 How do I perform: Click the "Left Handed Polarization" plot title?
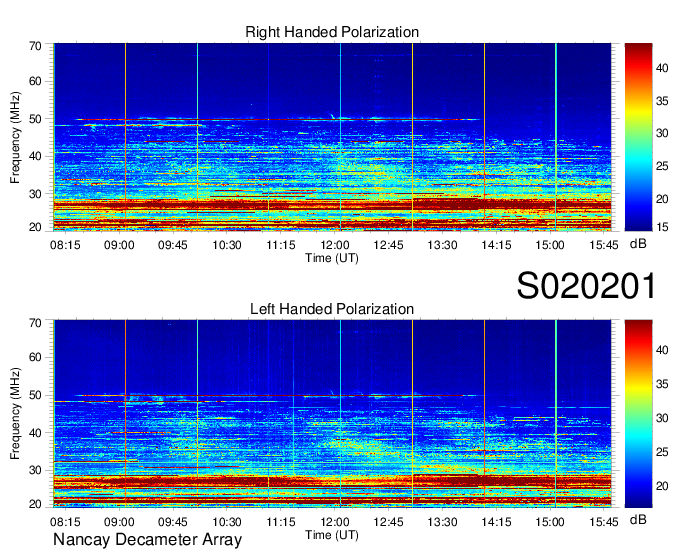point(332,309)
